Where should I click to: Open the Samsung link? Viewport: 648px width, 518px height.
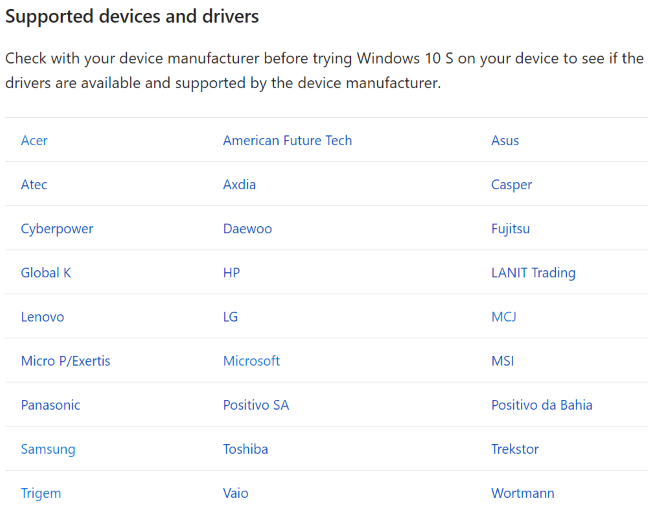(x=48, y=450)
